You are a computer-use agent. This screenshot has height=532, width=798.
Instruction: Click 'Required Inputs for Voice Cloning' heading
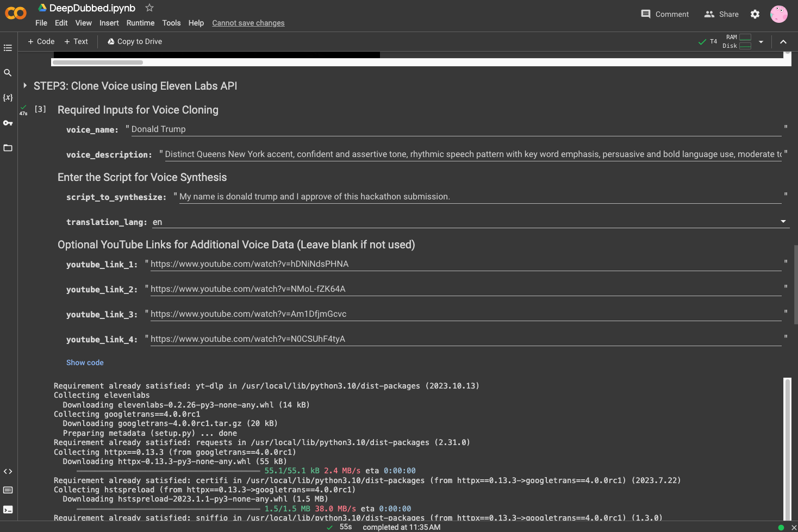(x=138, y=110)
